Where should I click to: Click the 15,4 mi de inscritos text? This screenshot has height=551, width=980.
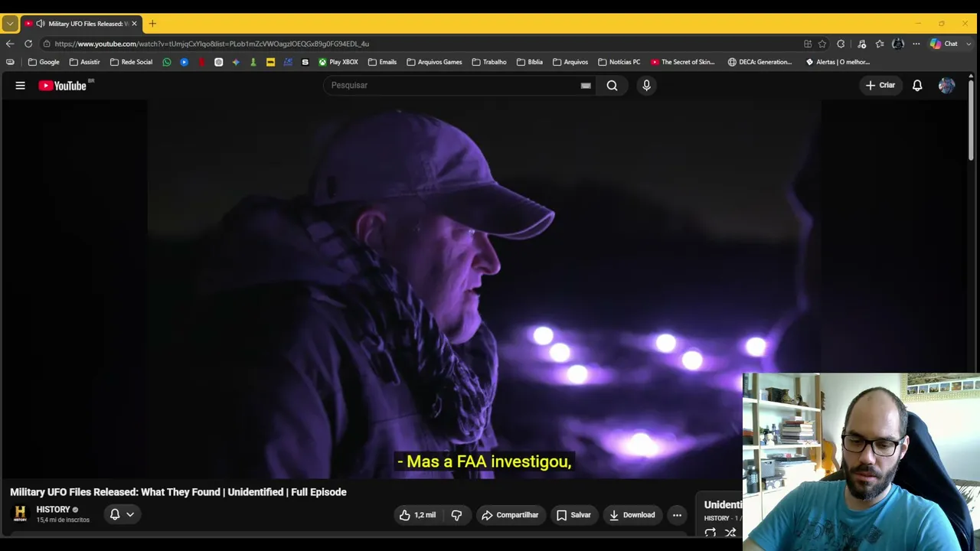tap(63, 520)
